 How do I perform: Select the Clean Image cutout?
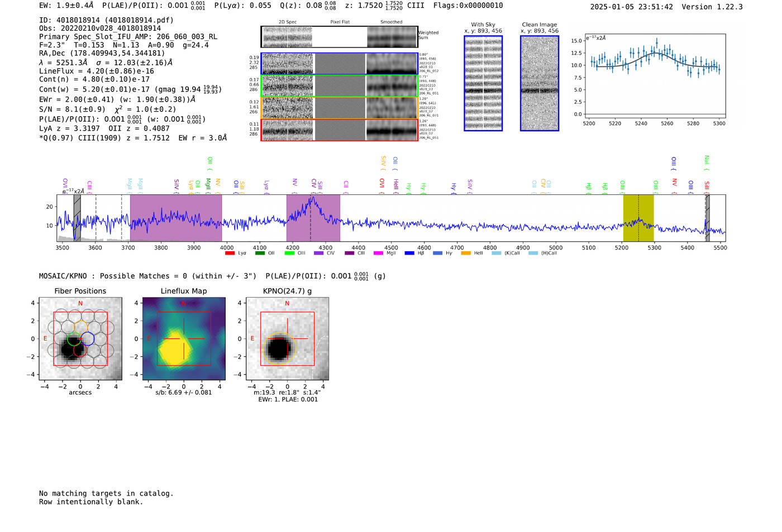[540, 83]
